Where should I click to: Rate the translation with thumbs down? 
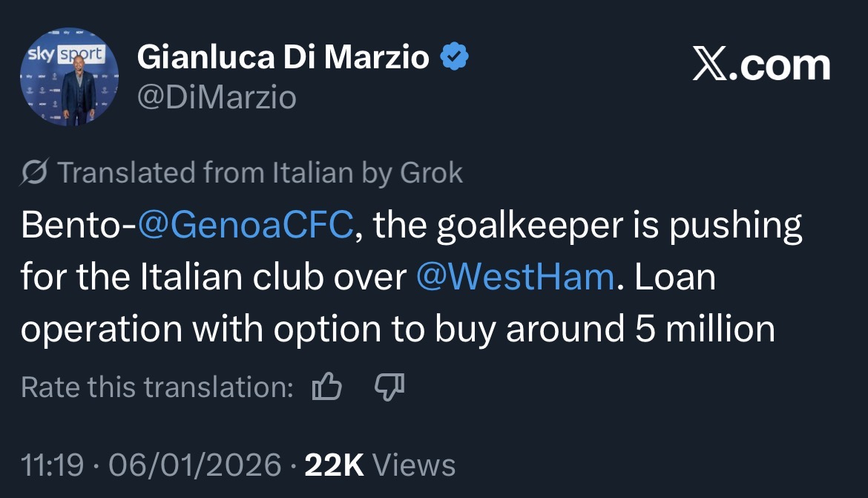[x=389, y=387]
